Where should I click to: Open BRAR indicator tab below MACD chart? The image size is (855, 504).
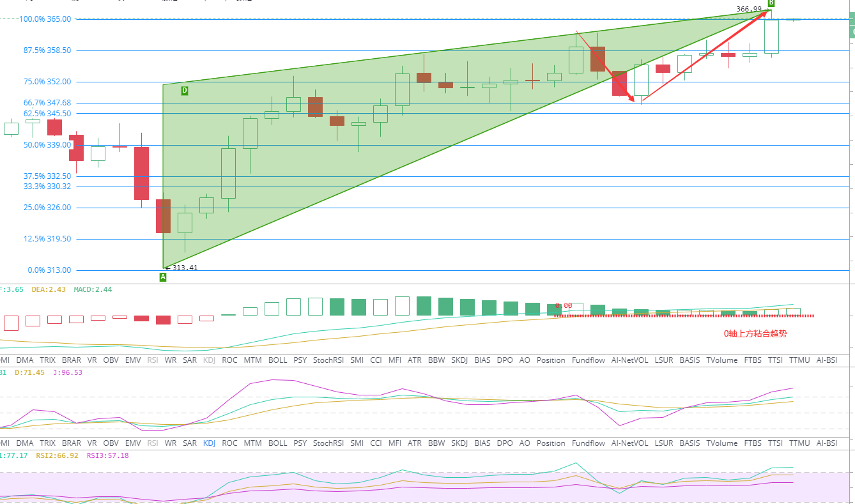[x=72, y=360]
